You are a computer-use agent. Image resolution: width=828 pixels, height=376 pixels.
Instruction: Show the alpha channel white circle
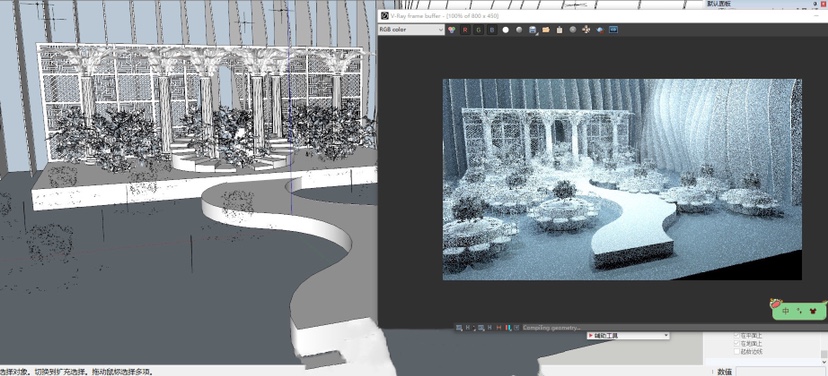(505, 30)
